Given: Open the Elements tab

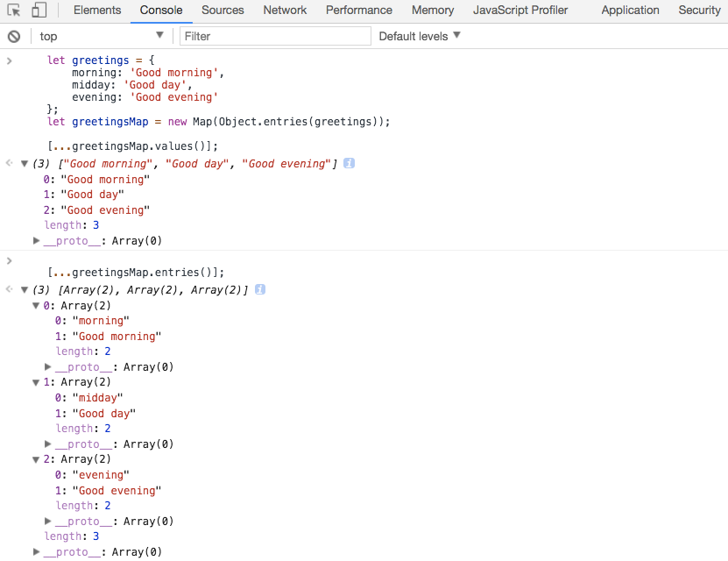Looking at the screenshot, I should pyautogui.click(x=97, y=11).
